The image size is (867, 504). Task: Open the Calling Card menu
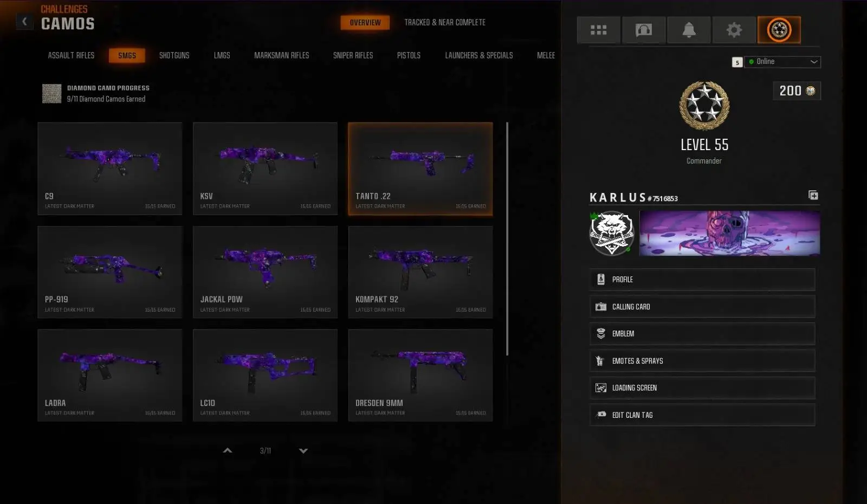coord(702,307)
